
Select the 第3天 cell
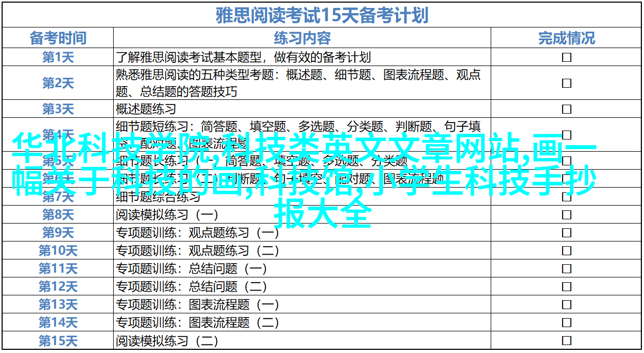click(58, 109)
